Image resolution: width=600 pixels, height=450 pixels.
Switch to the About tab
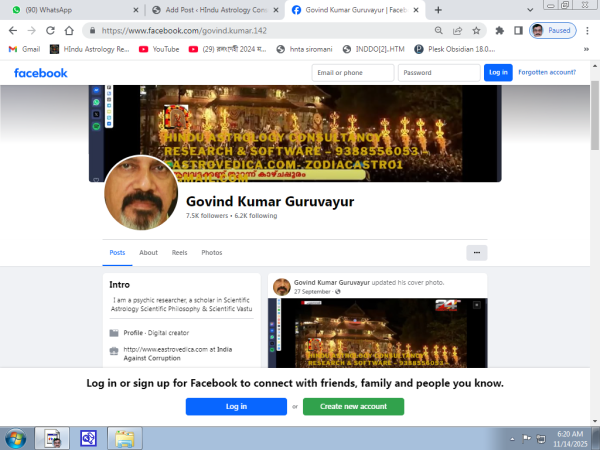click(x=148, y=253)
